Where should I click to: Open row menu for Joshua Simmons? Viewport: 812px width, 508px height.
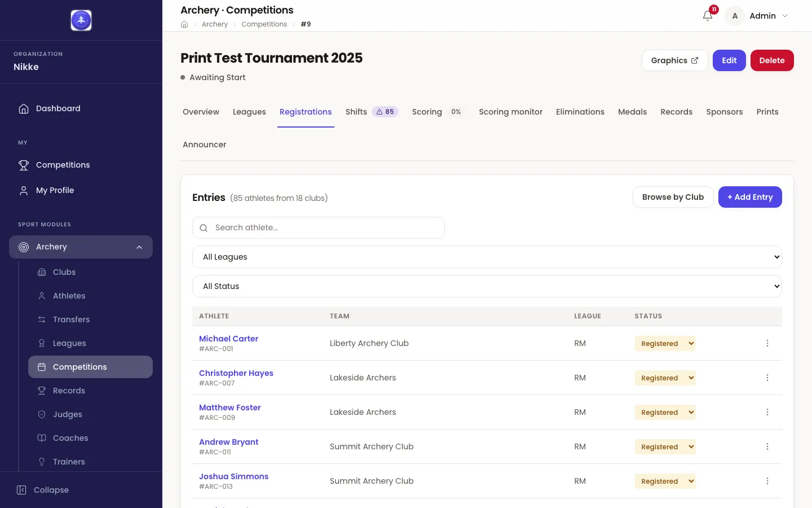(x=767, y=481)
